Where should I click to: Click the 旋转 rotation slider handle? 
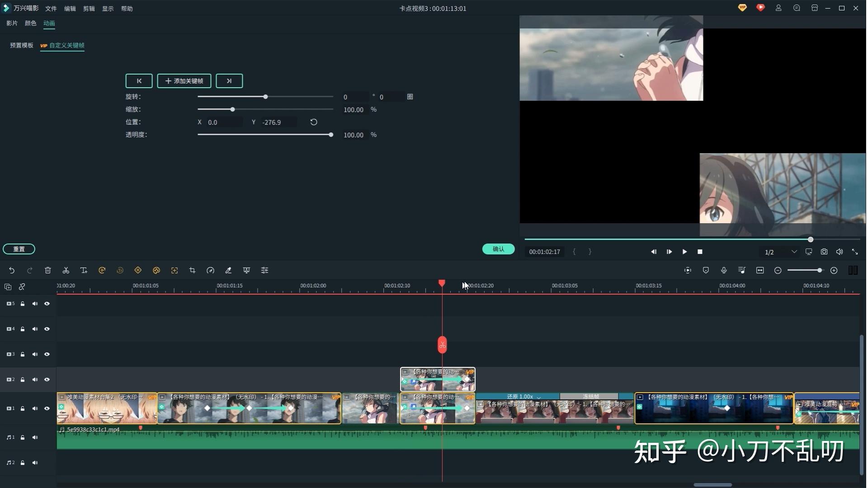(x=266, y=97)
